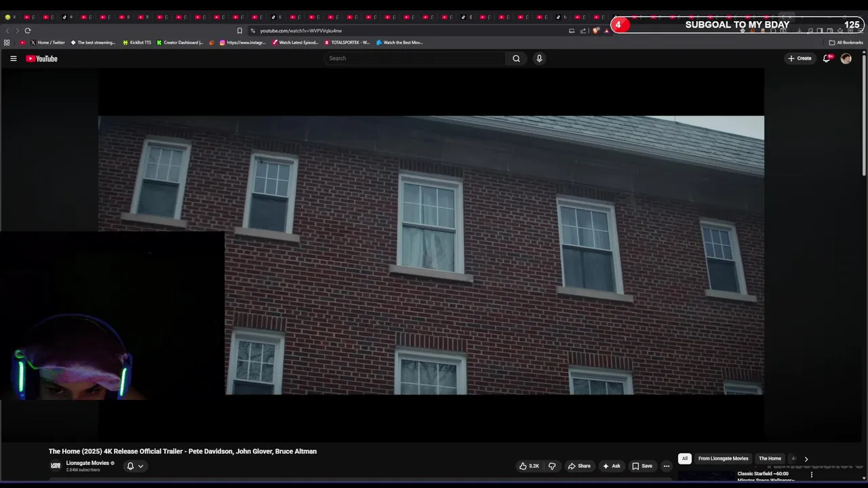
Task: Go back in the browser
Action: pos(7,30)
